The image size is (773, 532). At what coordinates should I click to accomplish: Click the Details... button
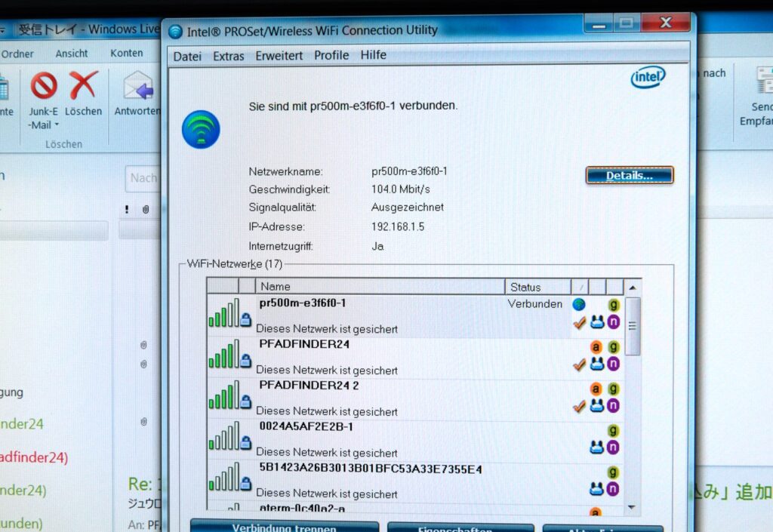tap(629, 175)
